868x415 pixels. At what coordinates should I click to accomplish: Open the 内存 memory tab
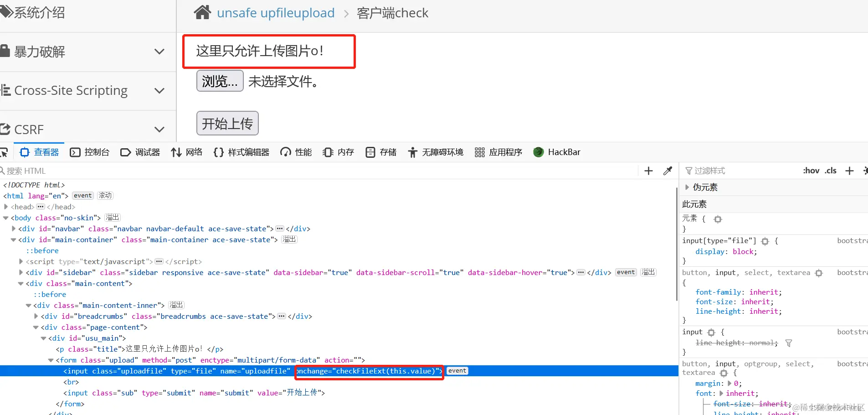click(339, 152)
